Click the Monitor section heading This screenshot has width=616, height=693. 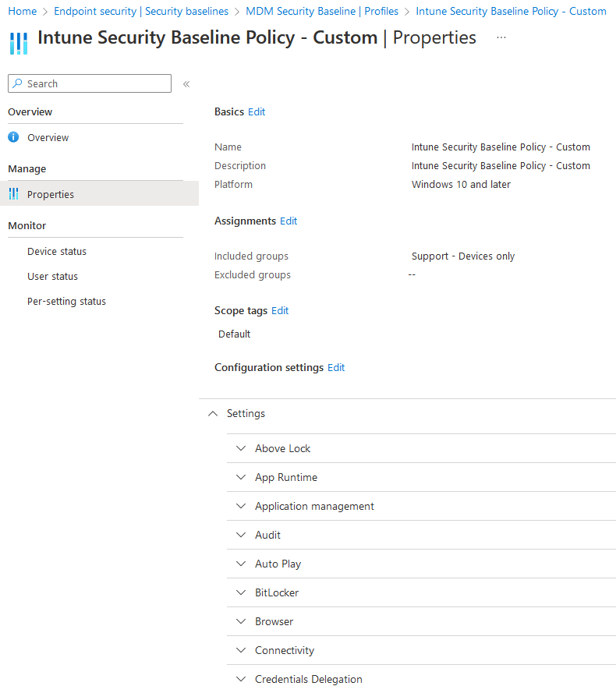click(27, 226)
